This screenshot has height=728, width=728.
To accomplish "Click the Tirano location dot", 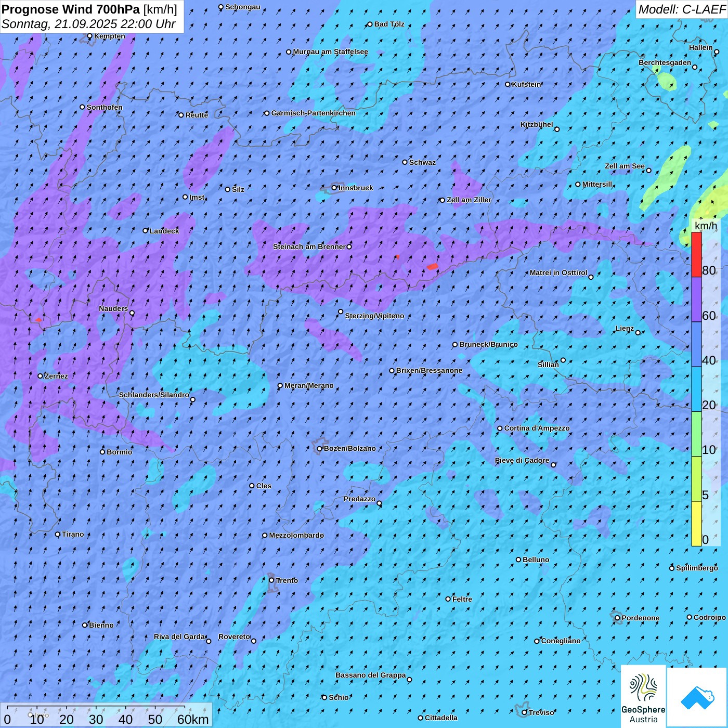I will (x=58, y=534).
